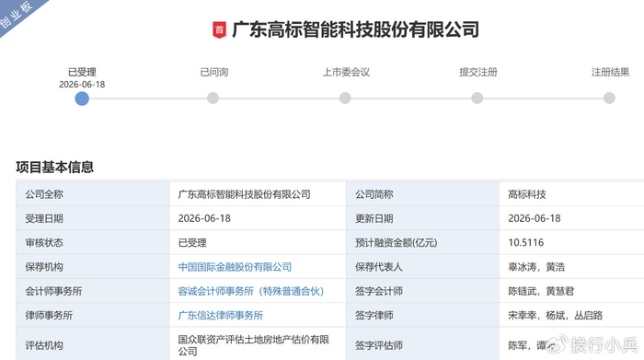Click the 国众联资产评估土地房地产估价有限公司 value
Screen dimensions: 644x360
[253, 345]
